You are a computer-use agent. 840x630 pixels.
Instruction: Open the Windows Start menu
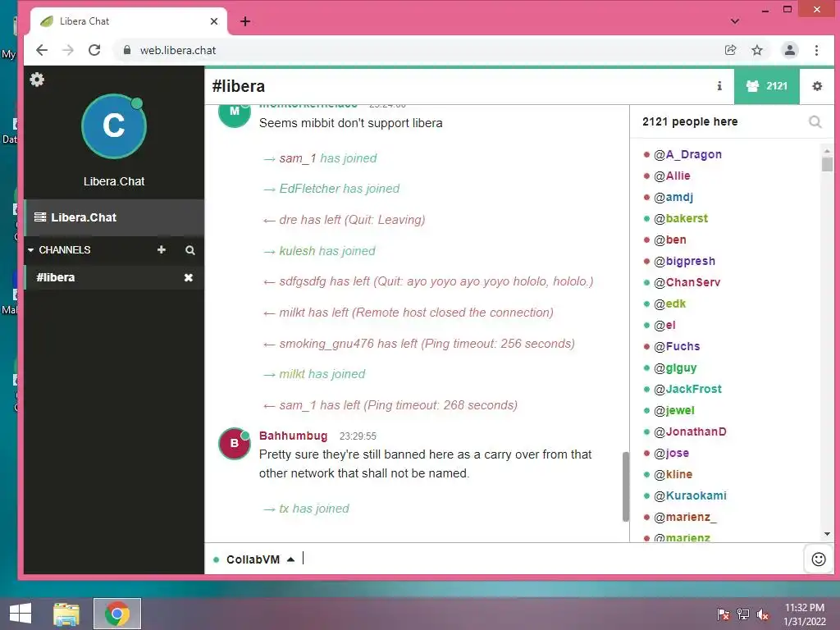[21, 614]
